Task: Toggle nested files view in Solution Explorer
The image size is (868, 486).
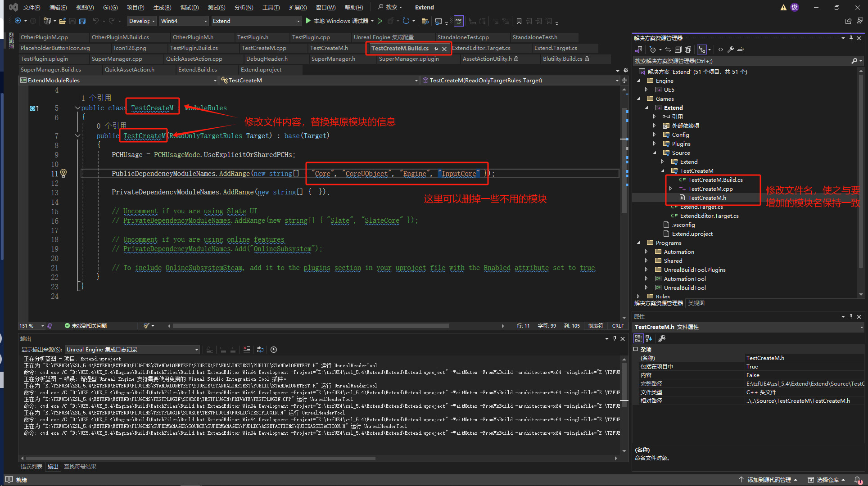Action: (702, 49)
